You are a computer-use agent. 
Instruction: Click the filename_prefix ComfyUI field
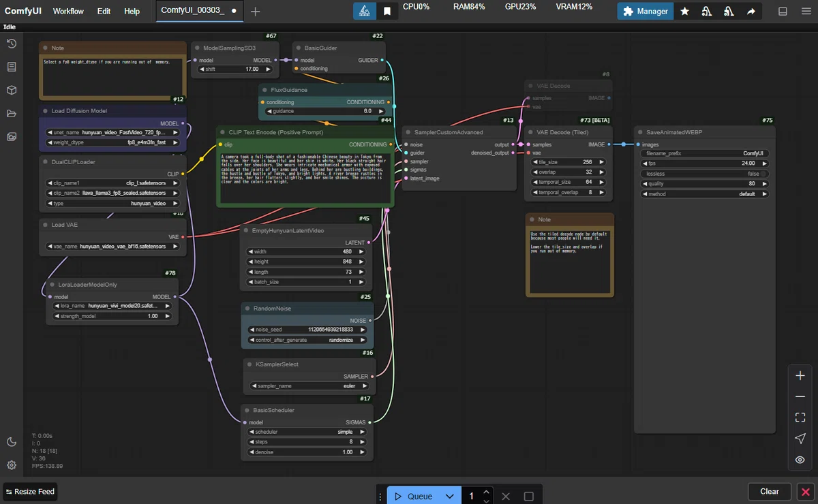click(705, 153)
